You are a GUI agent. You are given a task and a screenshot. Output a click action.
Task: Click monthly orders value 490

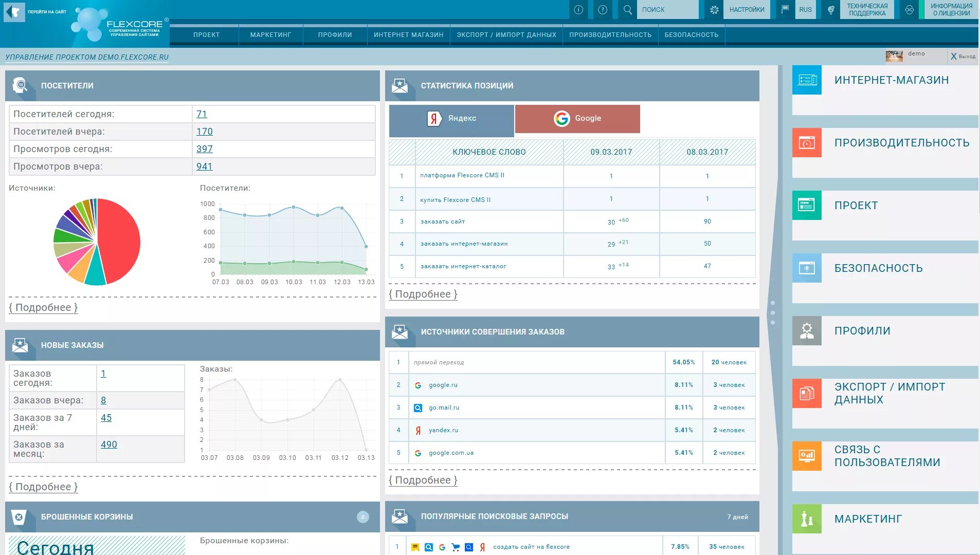[x=109, y=445]
